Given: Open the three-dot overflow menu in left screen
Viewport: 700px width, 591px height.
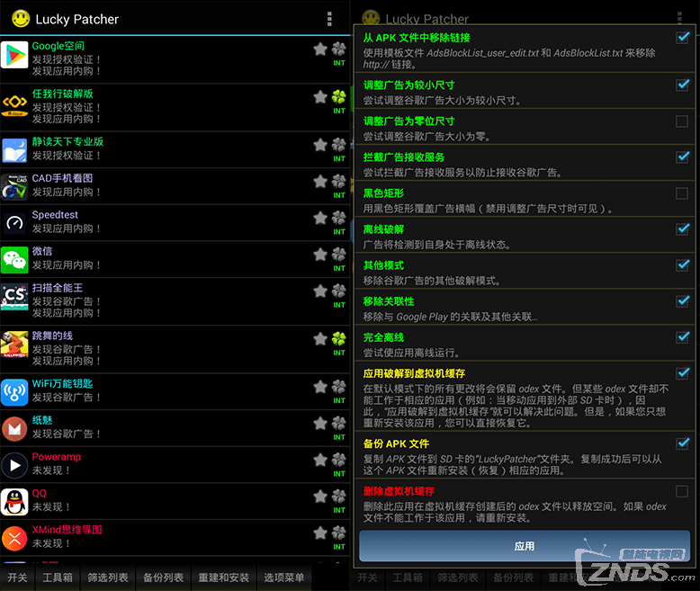Looking at the screenshot, I should point(329,19).
